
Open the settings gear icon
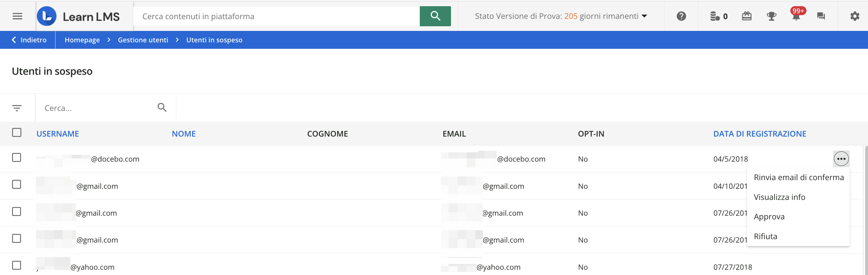click(854, 16)
